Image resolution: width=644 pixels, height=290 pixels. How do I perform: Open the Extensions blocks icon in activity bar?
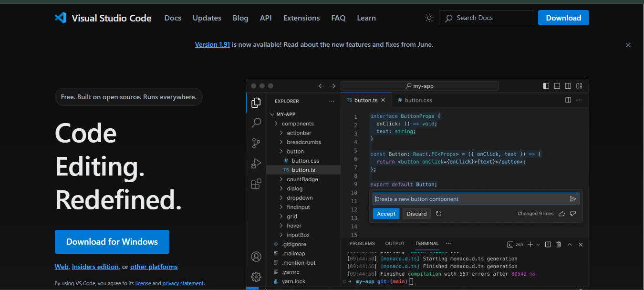click(256, 184)
